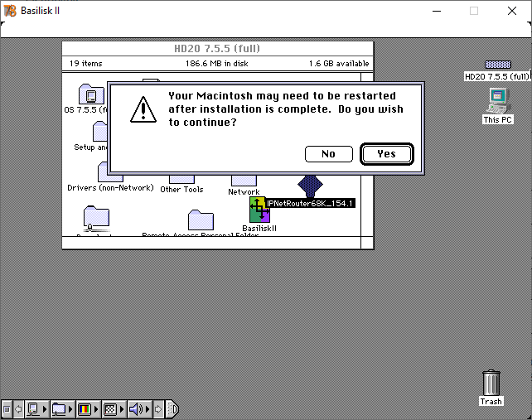532x420 pixels.
Task: Click the '19 items' header text
Action: click(86, 64)
